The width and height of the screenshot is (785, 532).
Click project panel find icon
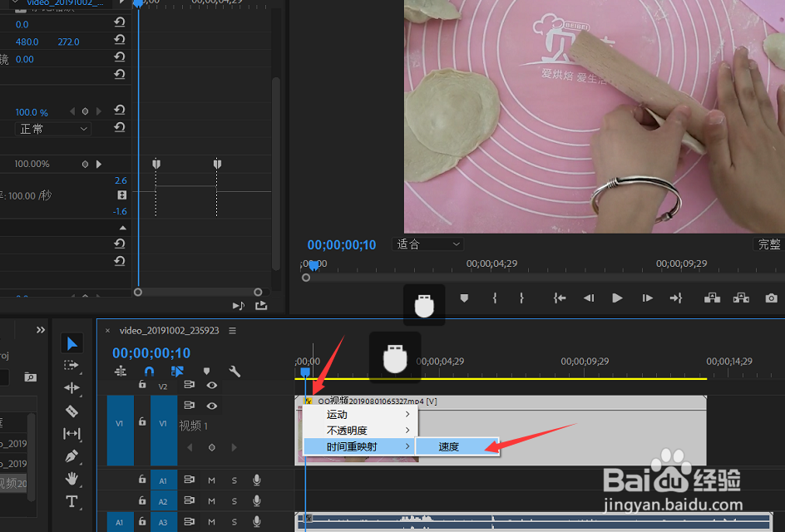click(x=30, y=377)
